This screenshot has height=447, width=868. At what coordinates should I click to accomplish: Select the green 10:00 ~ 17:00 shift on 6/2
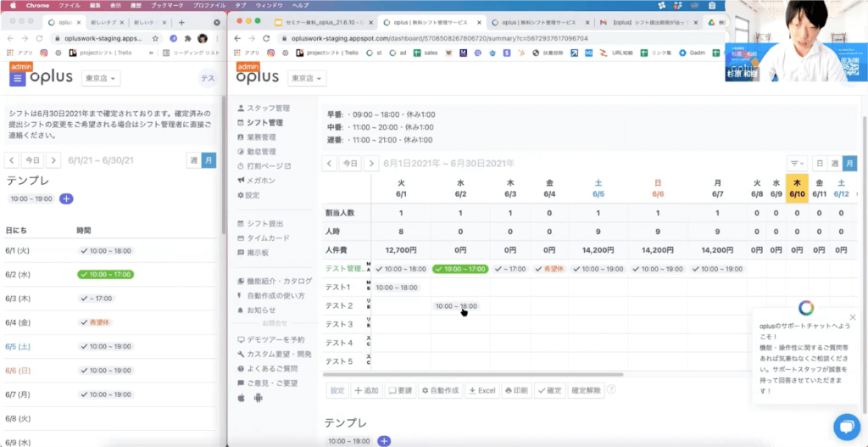pyautogui.click(x=459, y=269)
